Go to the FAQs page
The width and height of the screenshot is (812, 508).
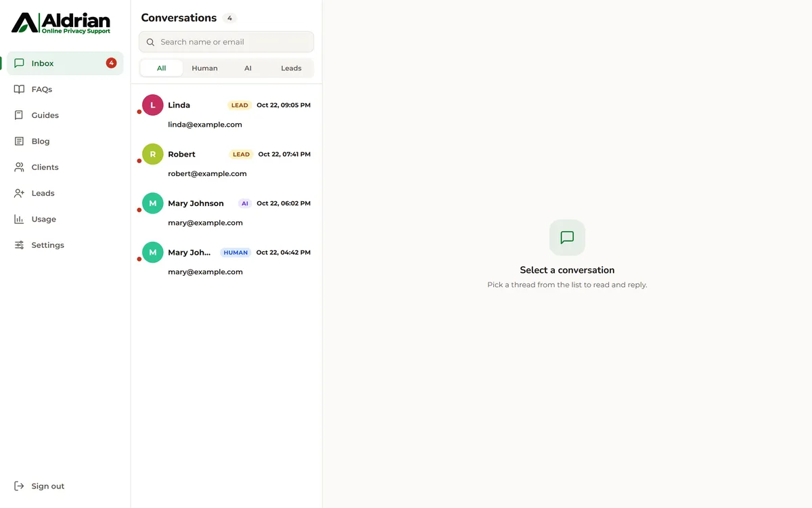click(x=65, y=89)
